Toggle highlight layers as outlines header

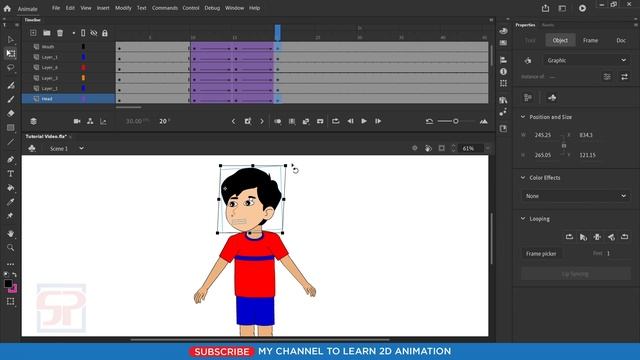click(x=83, y=33)
